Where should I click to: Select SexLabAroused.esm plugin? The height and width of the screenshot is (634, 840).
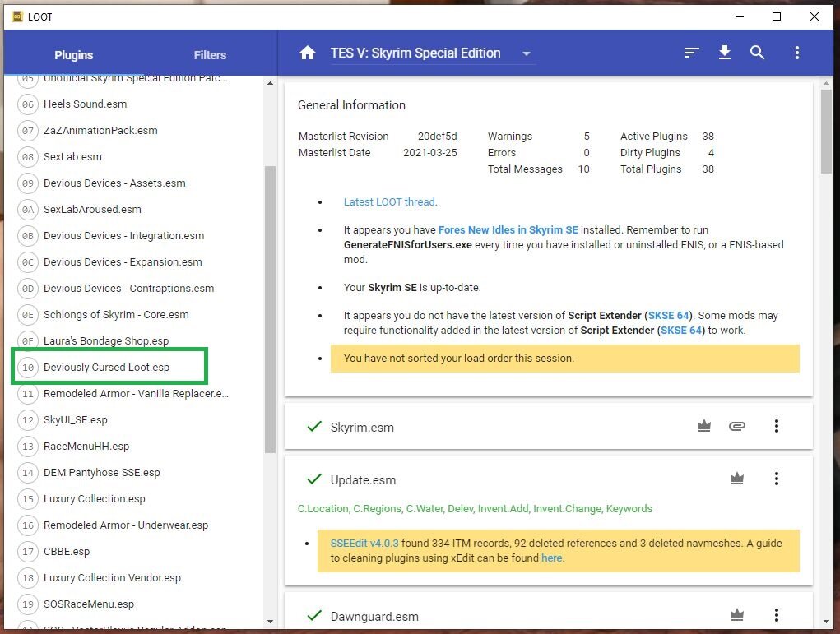tap(93, 209)
